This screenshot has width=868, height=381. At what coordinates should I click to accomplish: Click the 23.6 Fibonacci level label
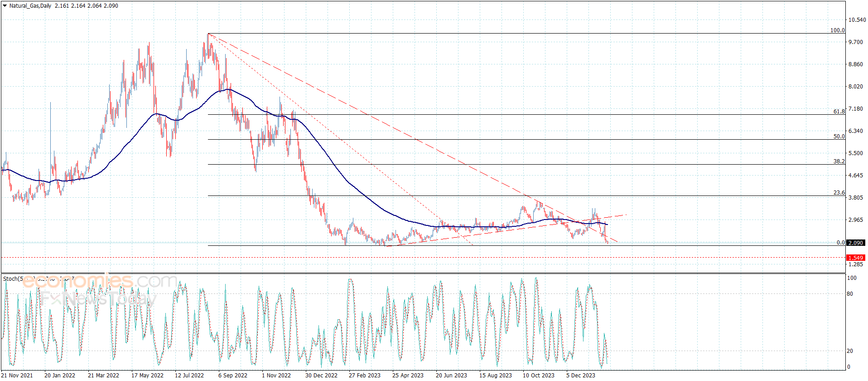coord(839,192)
